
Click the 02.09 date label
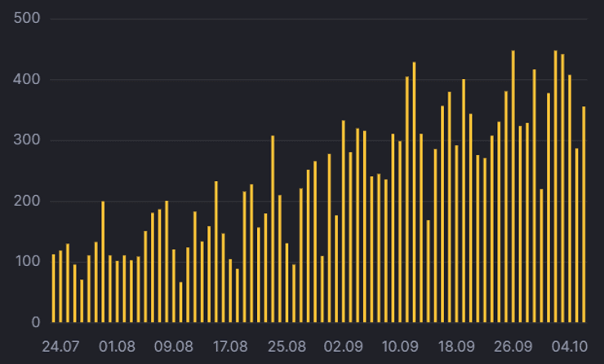point(344,346)
